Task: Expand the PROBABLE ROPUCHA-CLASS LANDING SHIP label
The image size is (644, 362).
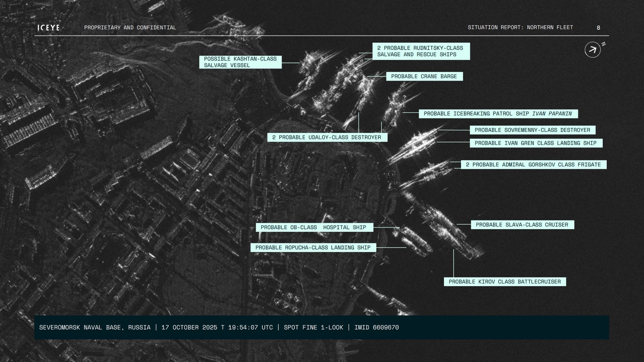Action: pyautogui.click(x=313, y=247)
